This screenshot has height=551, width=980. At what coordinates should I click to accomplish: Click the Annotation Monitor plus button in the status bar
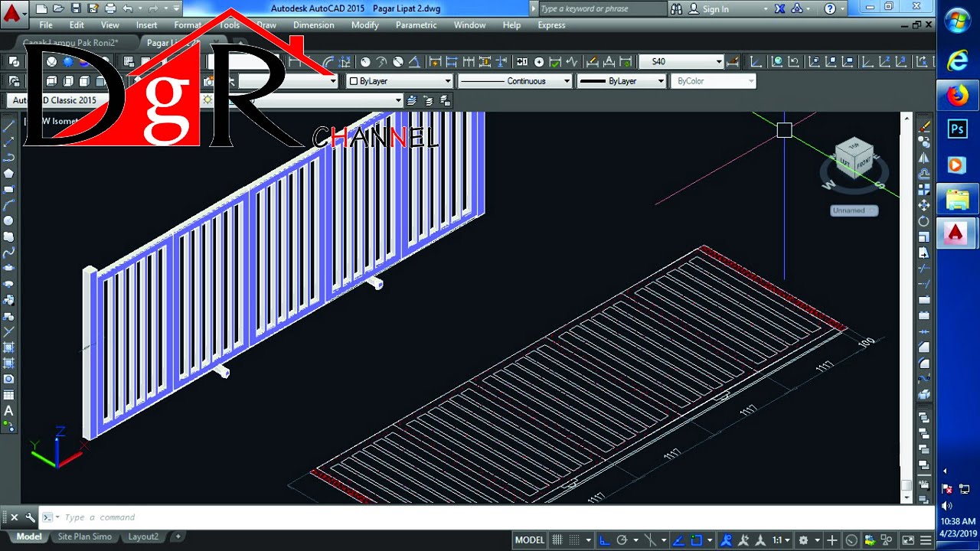(832, 540)
